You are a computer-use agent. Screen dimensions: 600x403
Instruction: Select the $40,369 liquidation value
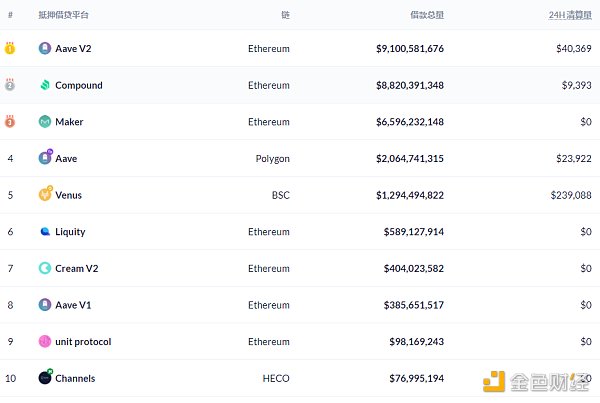(x=574, y=49)
